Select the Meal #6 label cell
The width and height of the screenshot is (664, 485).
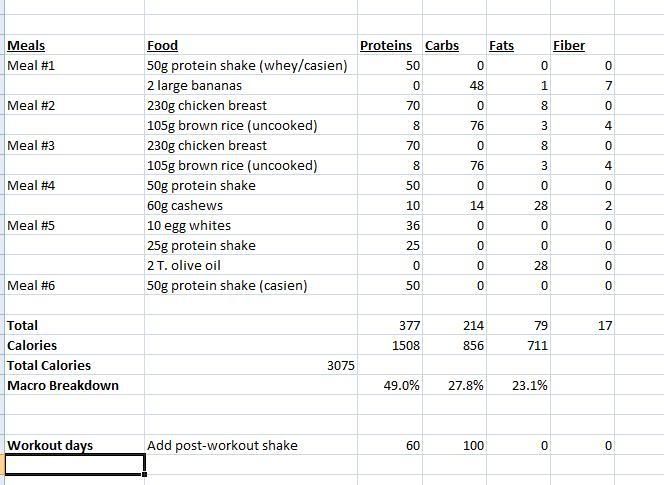pyautogui.click(x=31, y=285)
